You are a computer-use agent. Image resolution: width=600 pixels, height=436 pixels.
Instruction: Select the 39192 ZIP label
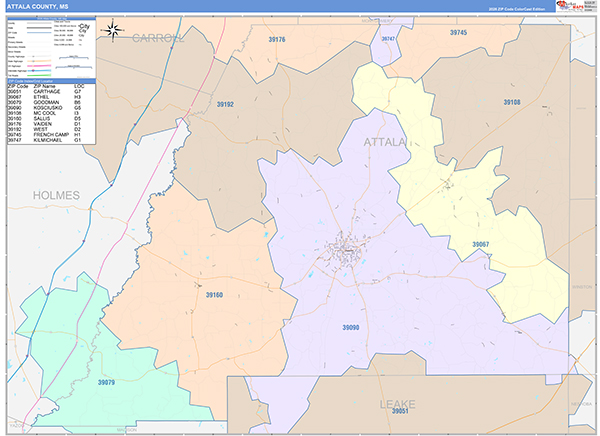coord(225,104)
